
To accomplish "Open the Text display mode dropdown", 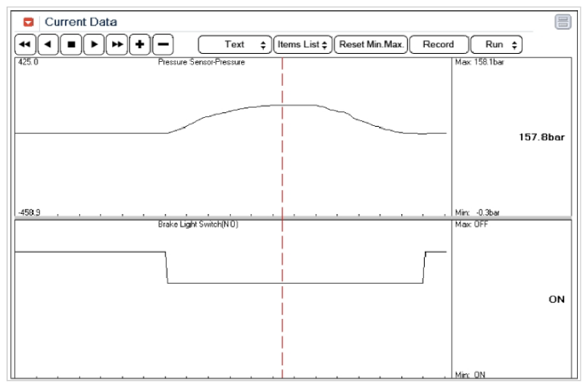I will click(x=235, y=45).
